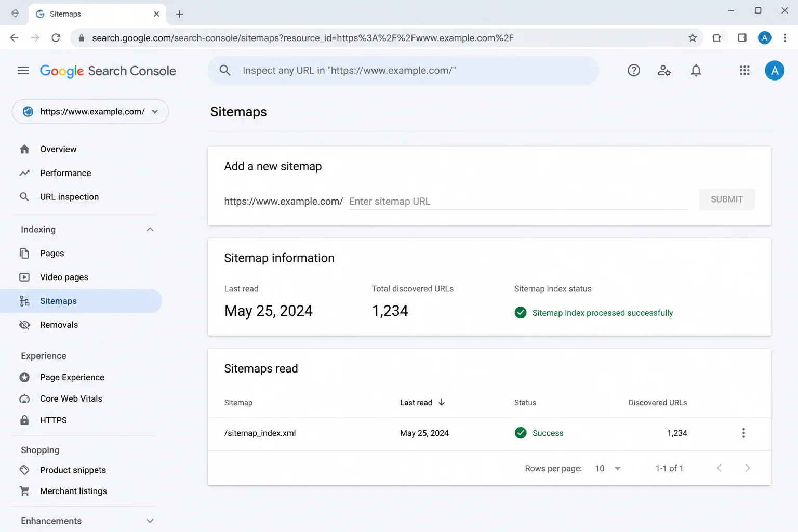Go to next page of sitemaps

pos(747,468)
